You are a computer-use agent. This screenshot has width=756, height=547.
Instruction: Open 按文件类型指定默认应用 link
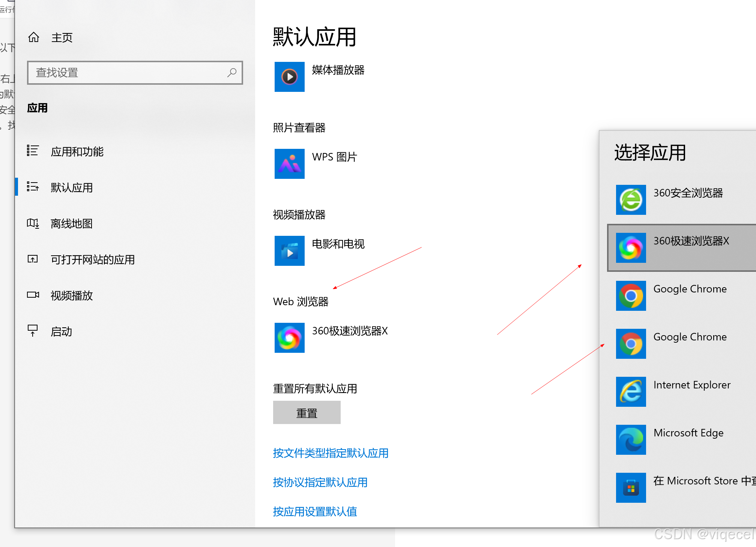pyautogui.click(x=330, y=453)
